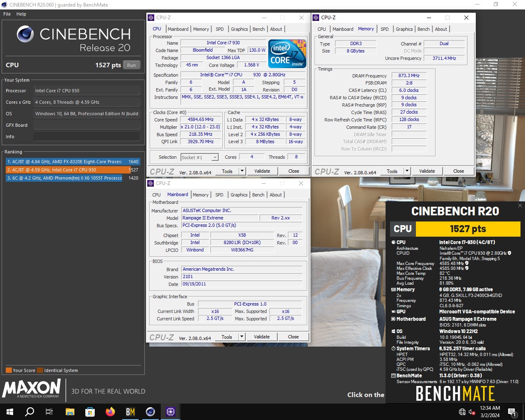Open network globe icon in system tray
Viewport: 525px width, 420px height.
pyautogui.click(x=462, y=412)
